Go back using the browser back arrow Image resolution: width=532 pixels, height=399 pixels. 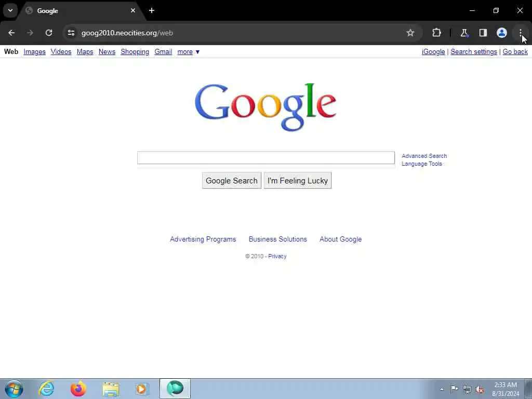[11, 33]
